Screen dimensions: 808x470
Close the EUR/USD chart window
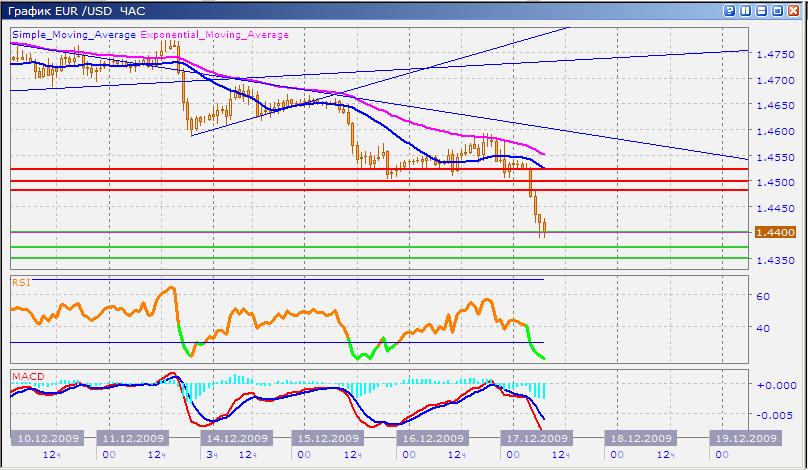pos(794,10)
